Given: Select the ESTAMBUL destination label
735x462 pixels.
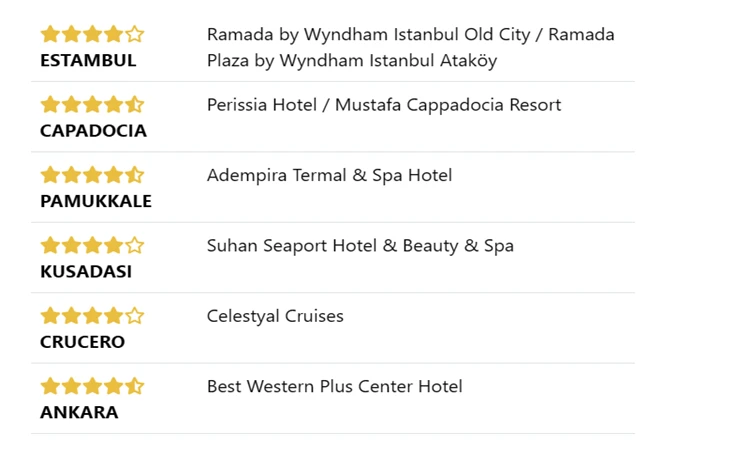Looking at the screenshot, I should 88,60.
